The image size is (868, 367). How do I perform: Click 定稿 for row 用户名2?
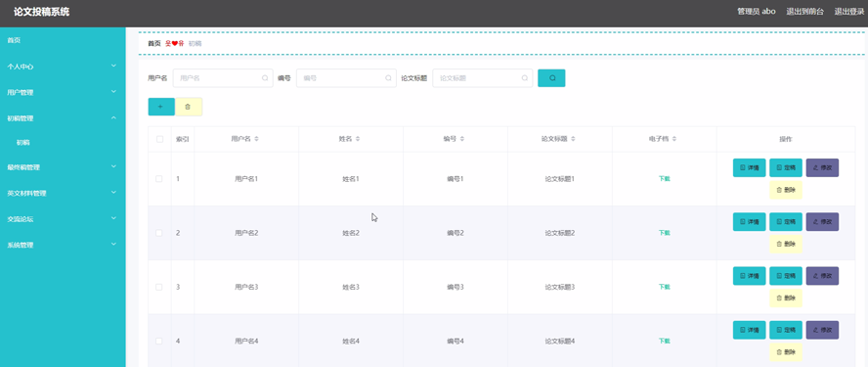point(786,222)
